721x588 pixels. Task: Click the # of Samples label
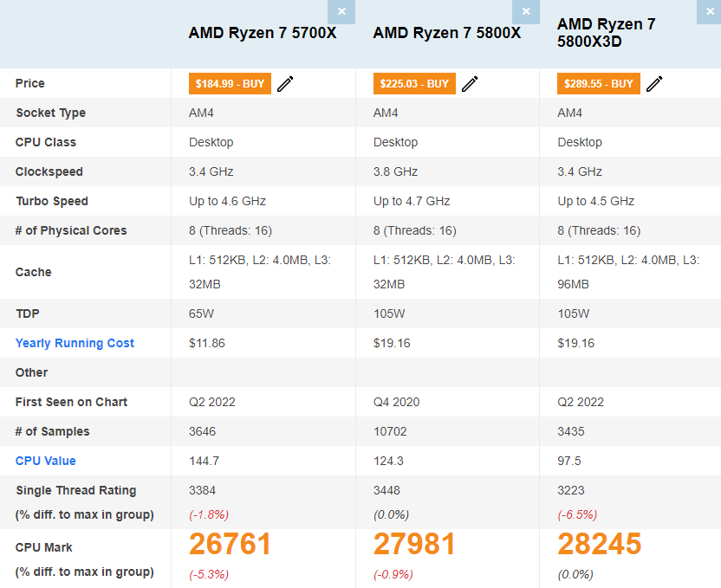[52, 431]
